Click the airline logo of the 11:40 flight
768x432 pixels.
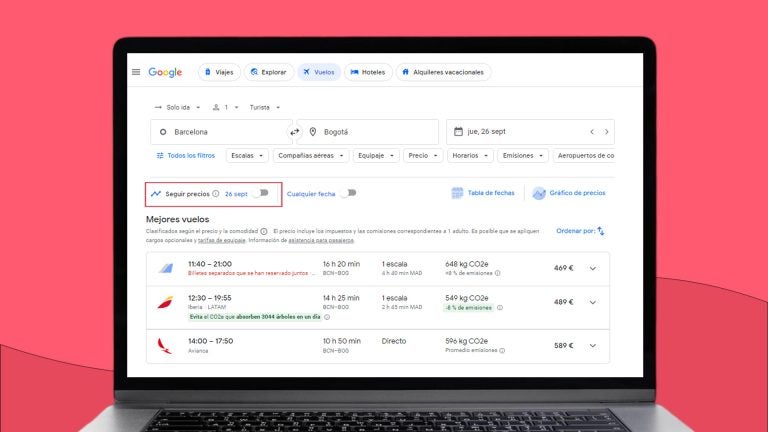pyautogui.click(x=166, y=268)
